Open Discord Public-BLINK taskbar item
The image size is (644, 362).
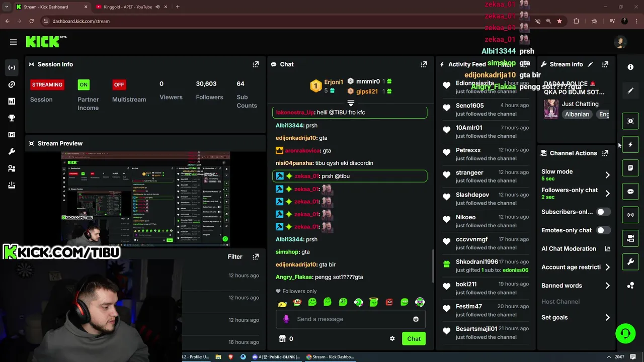tap(276, 357)
